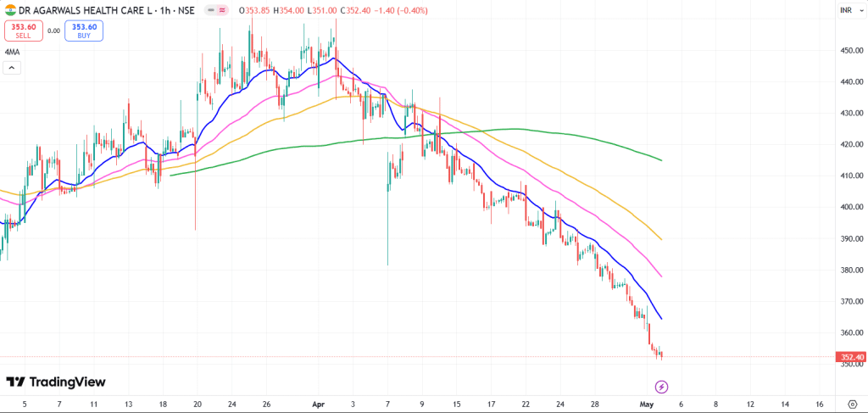Click the change value −1.40 (−0.40%)
Screen dimensions: 868x413
[x=400, y=10]
